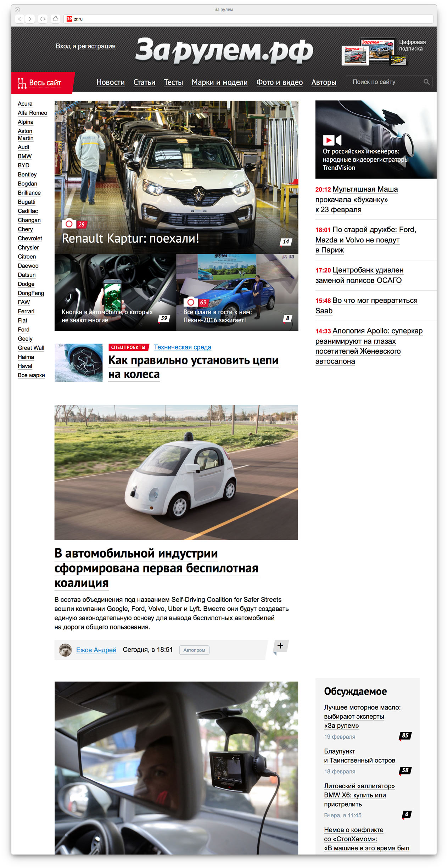Reload the page with refresh icon
The width and height of the screenshot is (448, 868).
coord(43,19)
